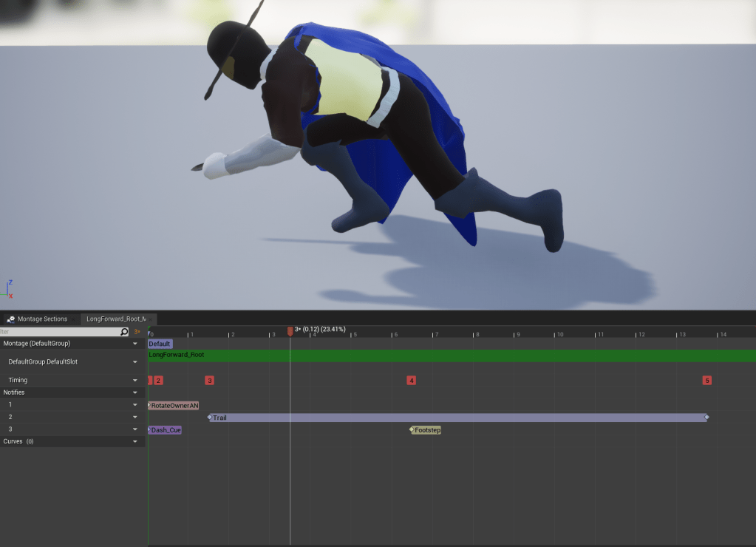Click the orange frame counter icon beside search
The width and height of the screenshot is (756, 547).
(x=137, y=332)
